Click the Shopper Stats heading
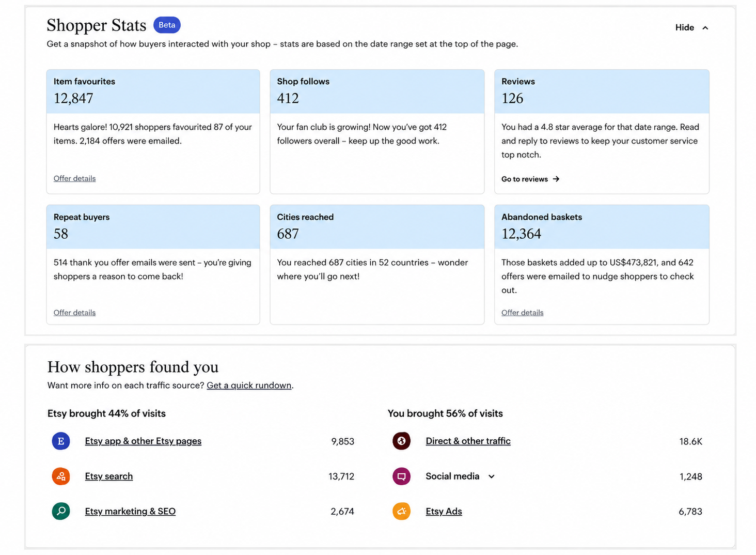The image size is (756, 555). (x=97, y=25)
